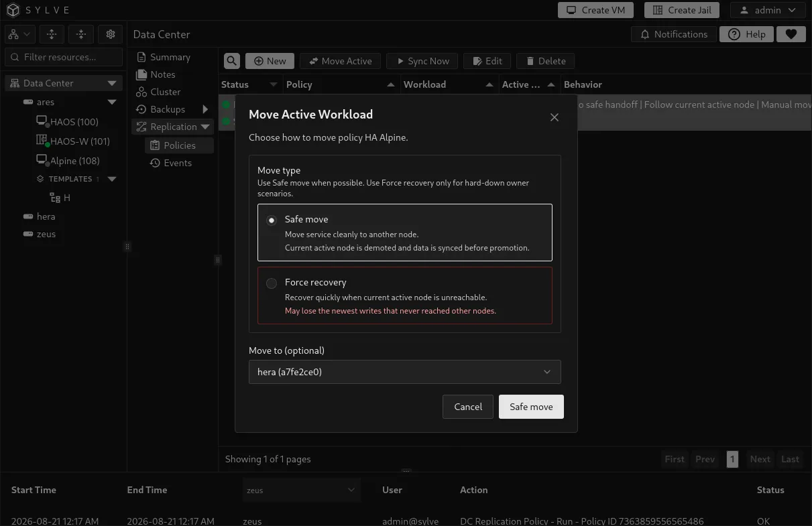This screenshot has width=812, height=526.
Task: Select the zeus node
Action: point(40,234)
